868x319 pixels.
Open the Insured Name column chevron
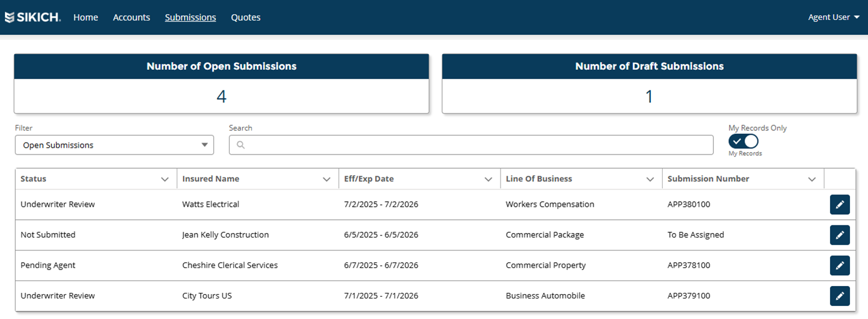tap(326, 179)
